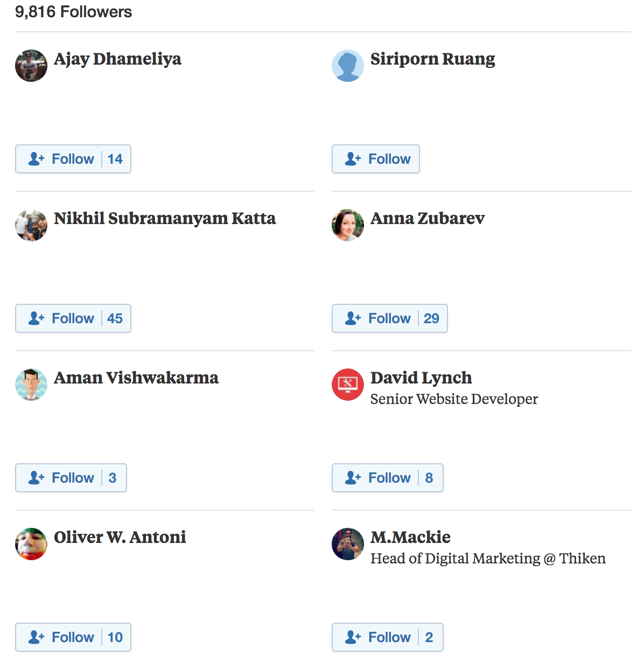This screenshot has height=669, width=644.
Task: Click Aman Vishwakarma's cartoon avatar
Action: [x=31, y=385]
